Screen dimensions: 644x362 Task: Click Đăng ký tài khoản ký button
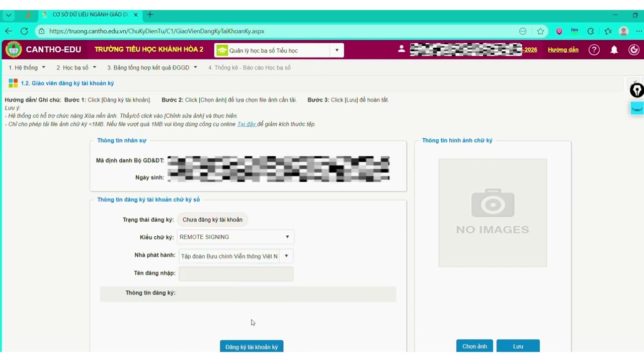(x=252, y=346)
